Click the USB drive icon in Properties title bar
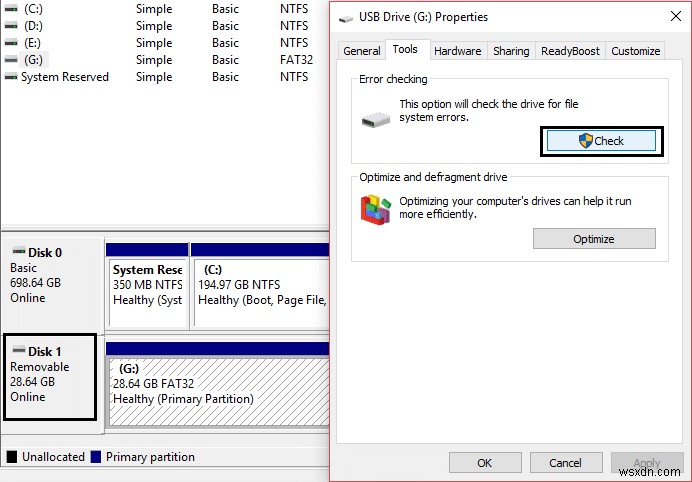Screen dimensions: 692x482 (346, 19)
